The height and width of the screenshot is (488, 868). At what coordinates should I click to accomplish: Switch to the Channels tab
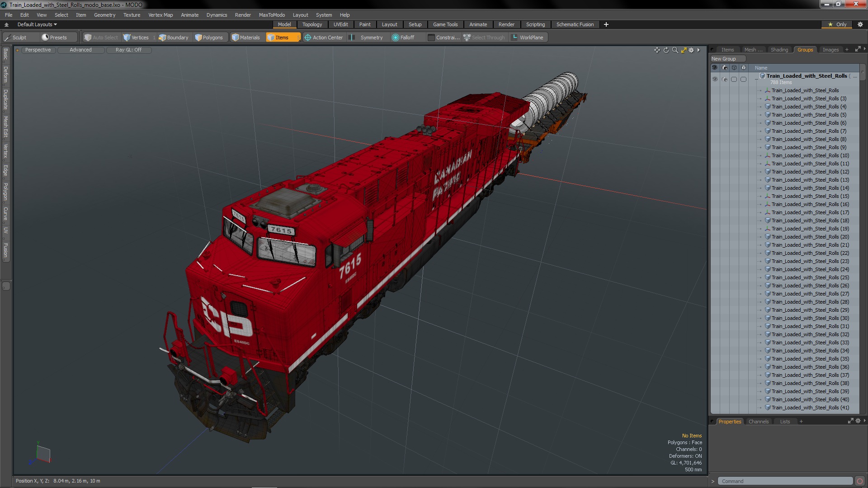coord(758,422)
